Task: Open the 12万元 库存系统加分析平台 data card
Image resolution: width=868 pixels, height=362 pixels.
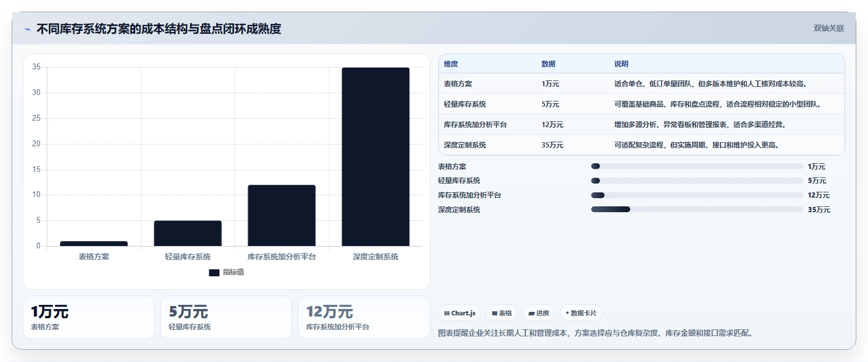Action: 364,317
